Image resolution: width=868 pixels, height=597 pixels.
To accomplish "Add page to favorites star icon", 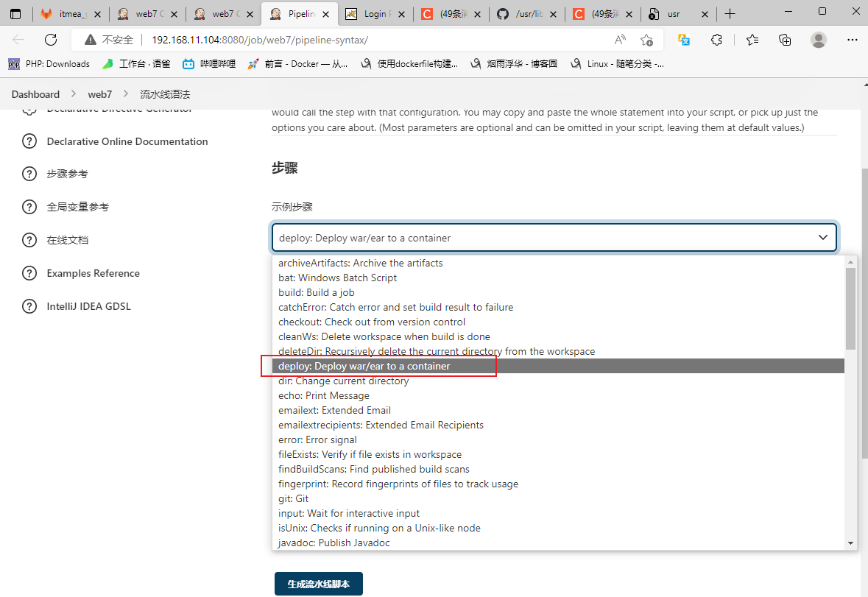I will [x=646, y=40].
